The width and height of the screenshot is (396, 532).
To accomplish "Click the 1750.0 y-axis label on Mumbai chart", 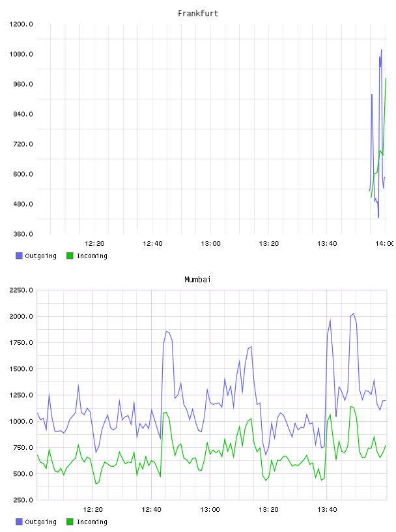I will click(21, 343).
